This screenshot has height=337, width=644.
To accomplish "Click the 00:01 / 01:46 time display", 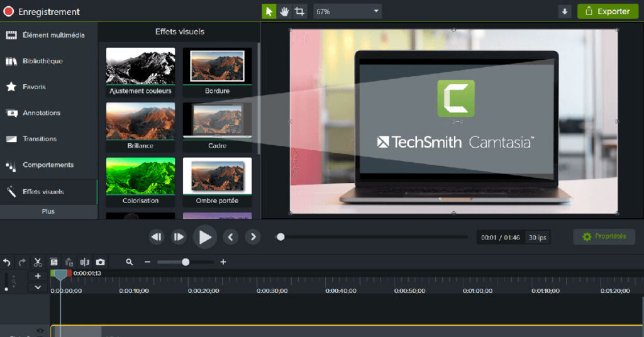I will (500, 238).
